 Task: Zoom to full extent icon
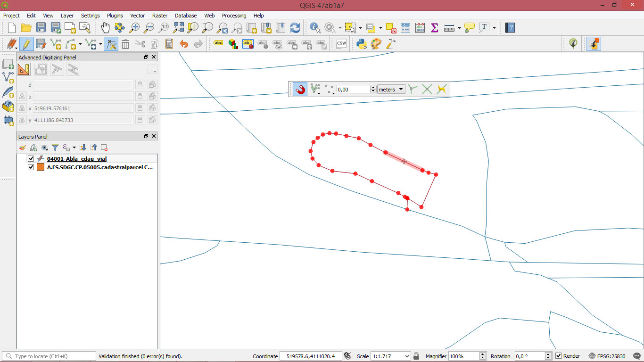178,28
